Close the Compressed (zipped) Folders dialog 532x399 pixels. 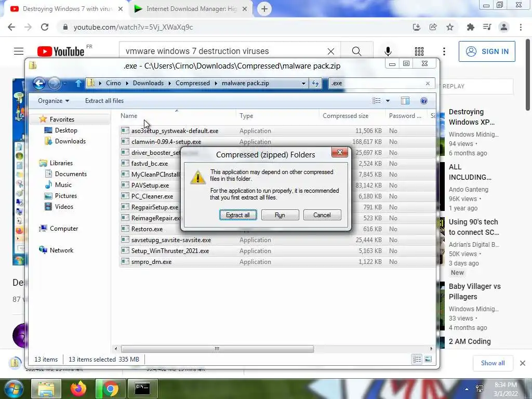pyautogui.click(x=340, y=152)
